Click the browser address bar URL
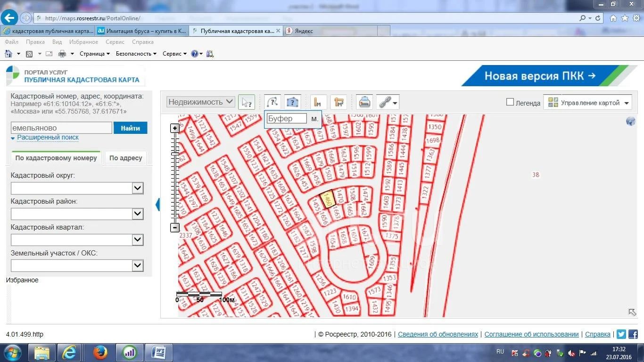 coord(92,18)
